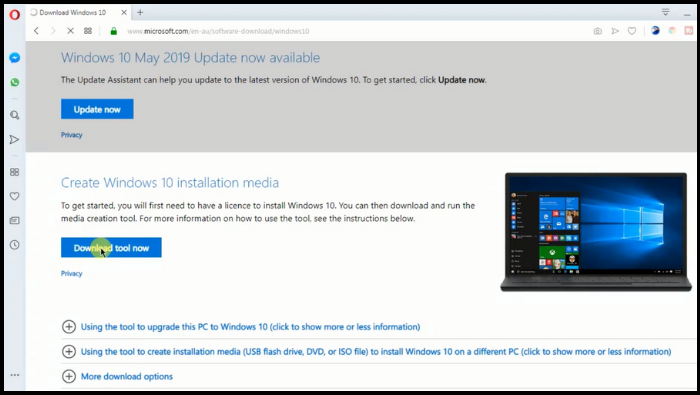Viewport: 700px width, 395px height.
Task: Open Messenger in the sidebar
Action: tap(14, 58)
